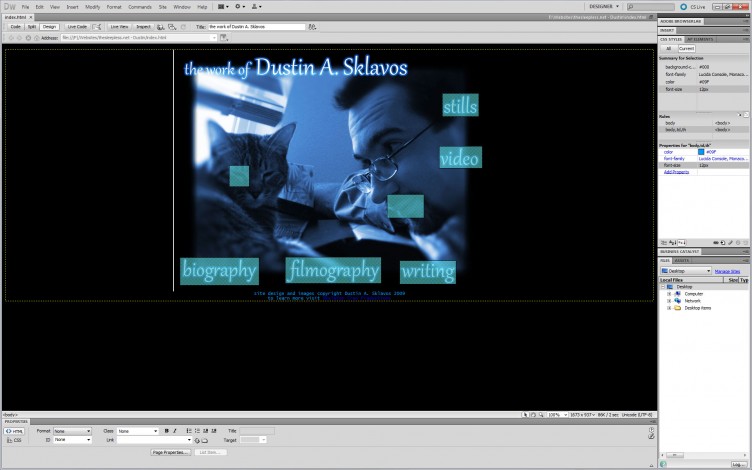The image size is (752, 470).
Task: Open the Commands menu
Action: pyautogui.click(x=140, y=7)
